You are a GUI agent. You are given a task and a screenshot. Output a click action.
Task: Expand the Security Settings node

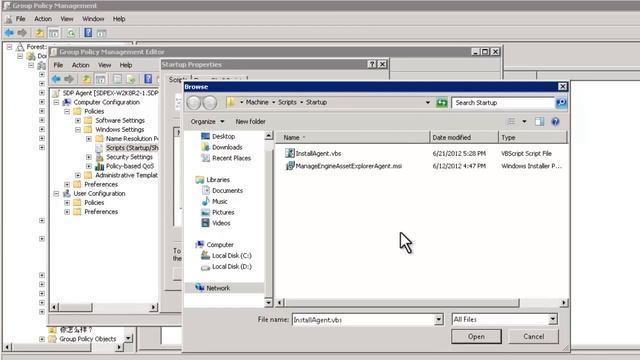pos(89,157)
